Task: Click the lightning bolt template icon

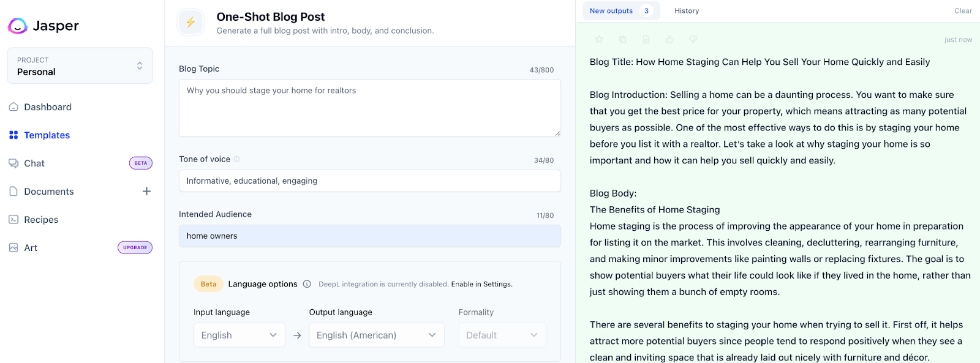Action: point(190,23)
